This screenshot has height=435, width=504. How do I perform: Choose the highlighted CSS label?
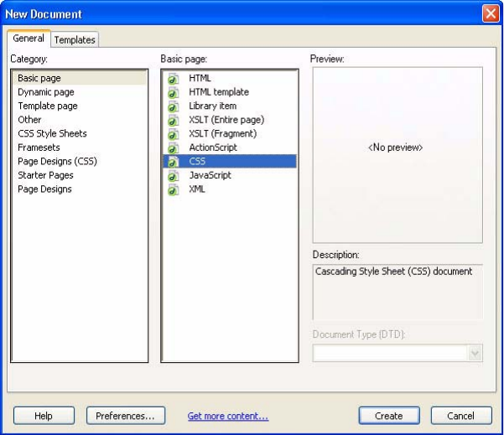(197, 161)
